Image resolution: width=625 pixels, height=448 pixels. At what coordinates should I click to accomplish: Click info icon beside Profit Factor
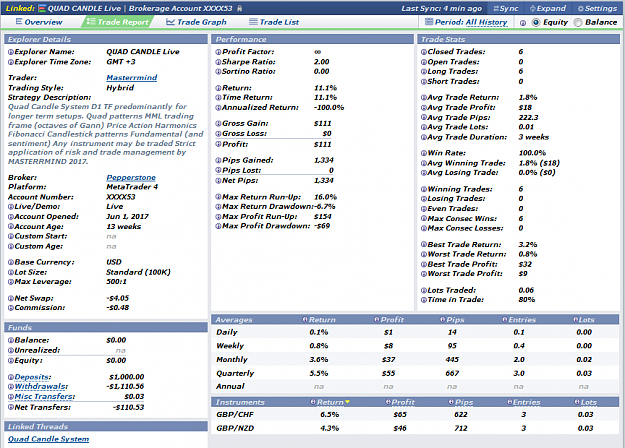point(218,52)
